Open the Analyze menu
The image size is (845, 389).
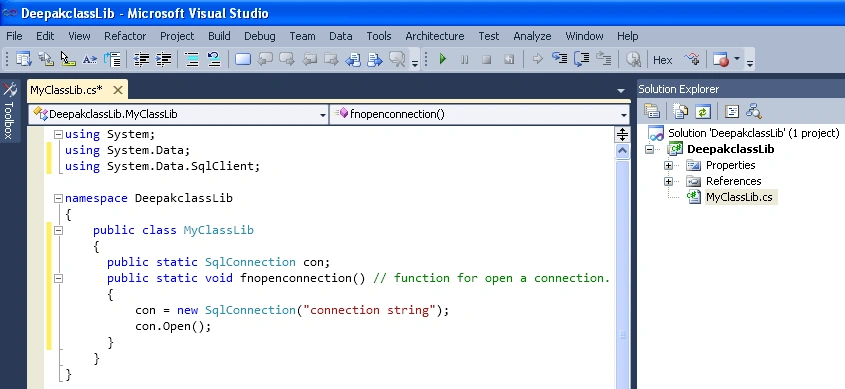click(x=532, y=36)
